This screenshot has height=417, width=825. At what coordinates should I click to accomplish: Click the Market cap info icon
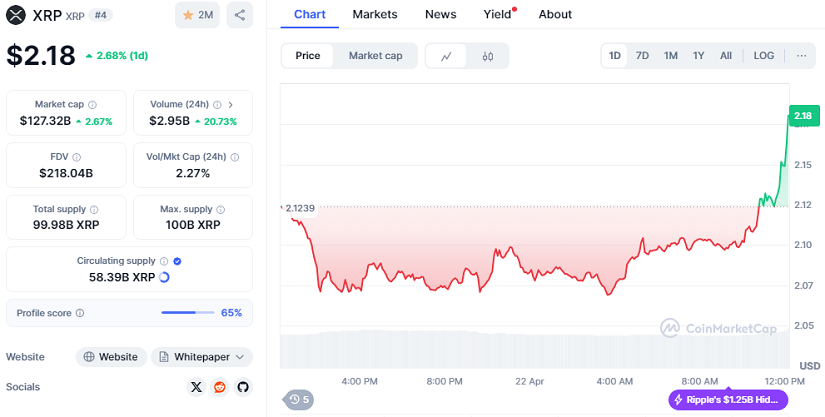93,104
